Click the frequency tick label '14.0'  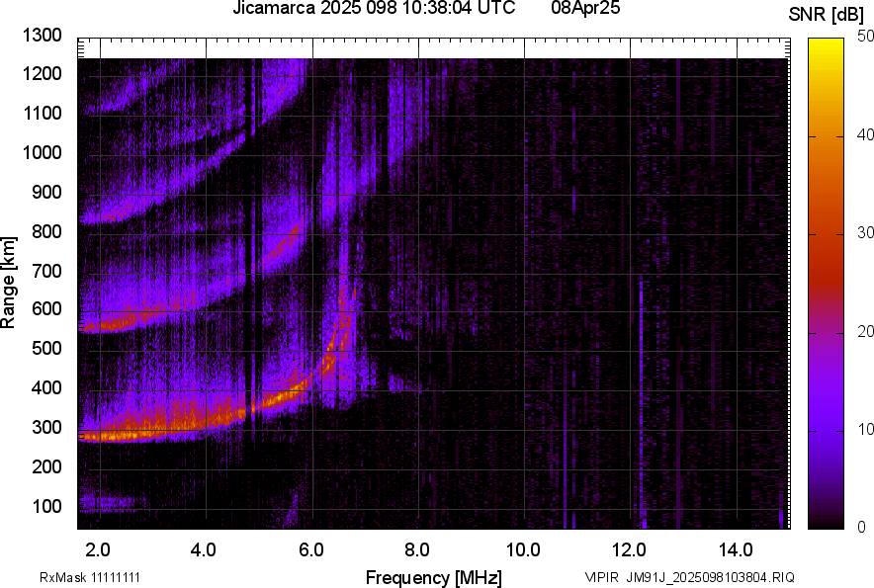coord(736,550)
